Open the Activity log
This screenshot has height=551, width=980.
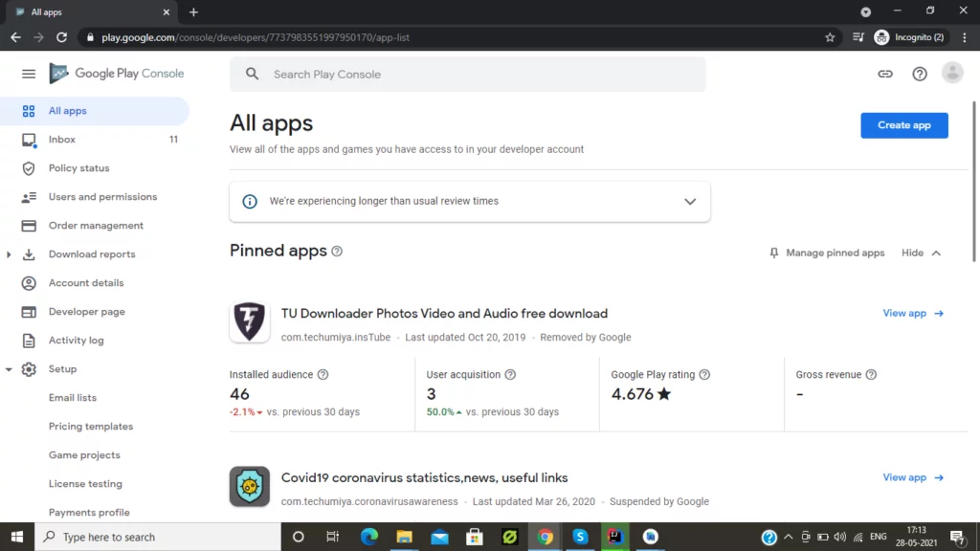(77, 340)
